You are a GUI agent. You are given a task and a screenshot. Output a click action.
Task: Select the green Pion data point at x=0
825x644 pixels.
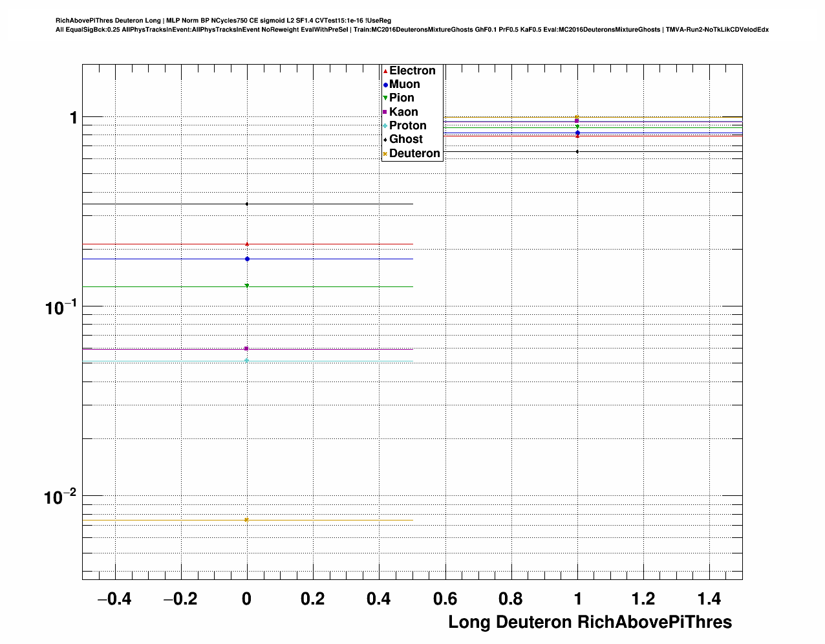click(x=247, y=286)
